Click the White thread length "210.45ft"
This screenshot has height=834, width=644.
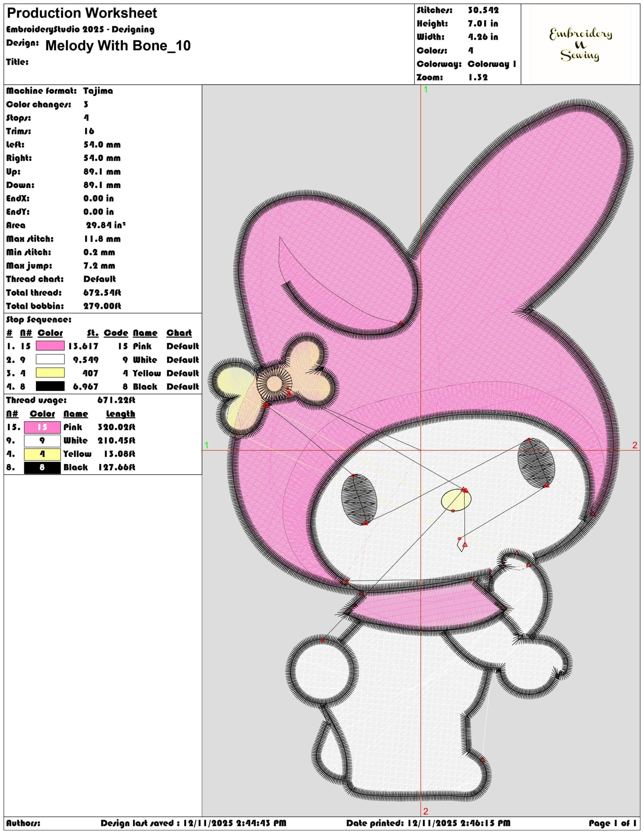pyautogui.click(x=117, y=441)
